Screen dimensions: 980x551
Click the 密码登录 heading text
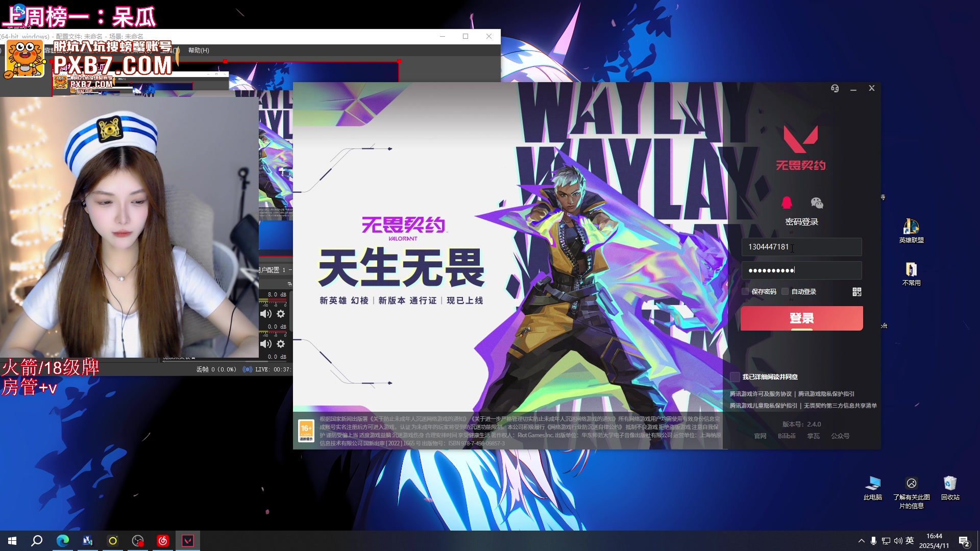click(801, 222)
